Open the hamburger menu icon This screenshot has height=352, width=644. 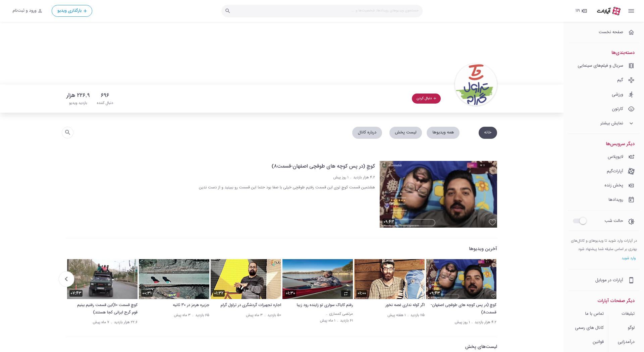(x=631, y=11)
